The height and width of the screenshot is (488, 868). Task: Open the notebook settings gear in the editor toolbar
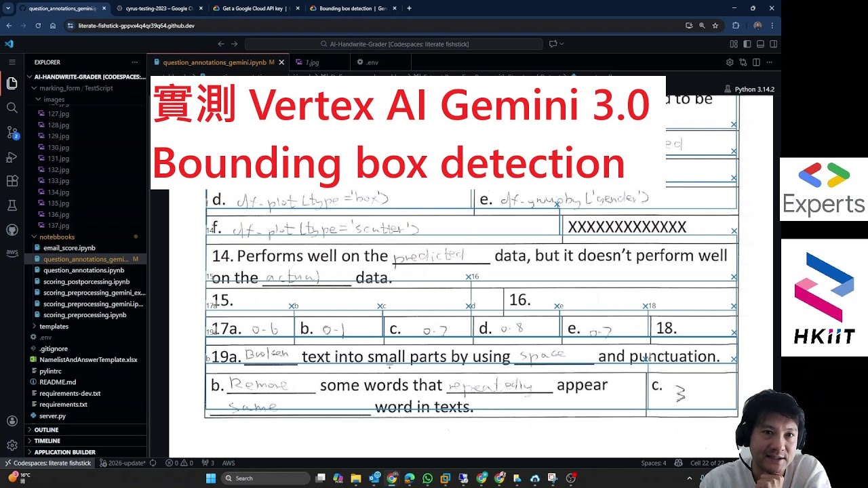(730, 62)
